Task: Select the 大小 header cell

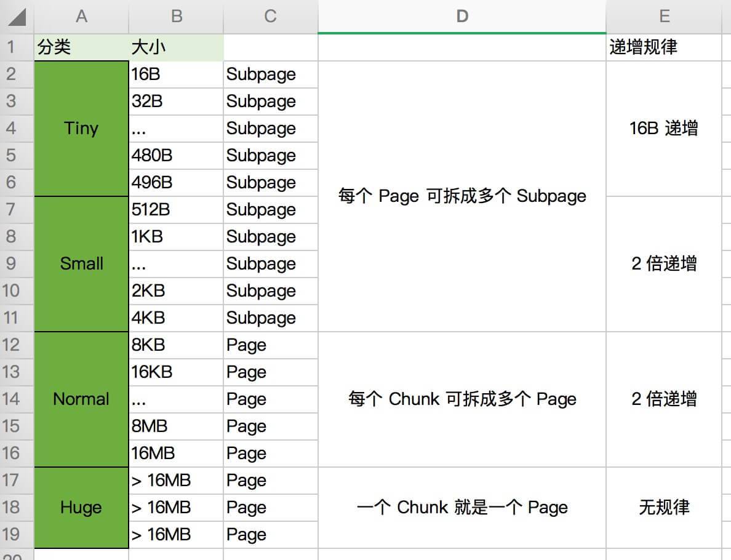Action: pyautogui.click(x=177, y=47)
